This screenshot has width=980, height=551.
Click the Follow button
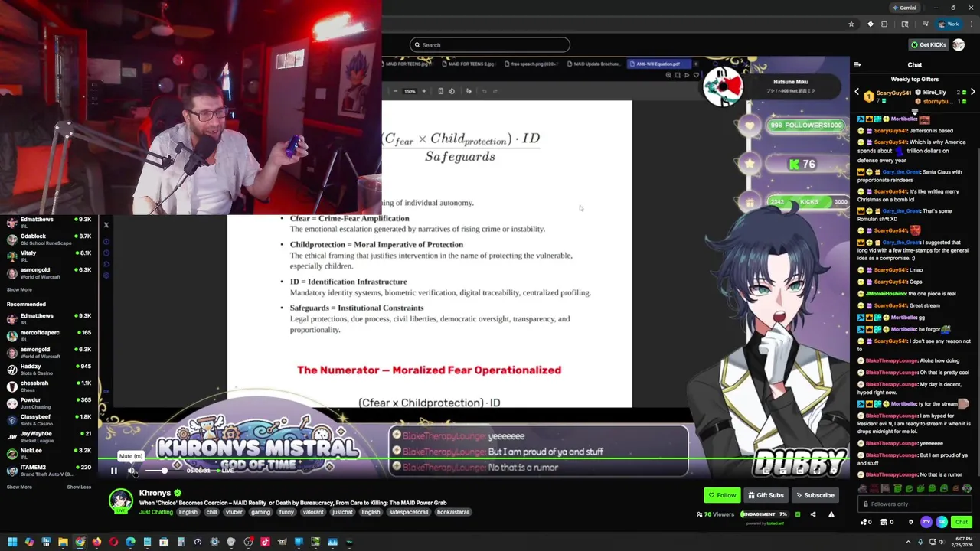[x=722, y=495]
